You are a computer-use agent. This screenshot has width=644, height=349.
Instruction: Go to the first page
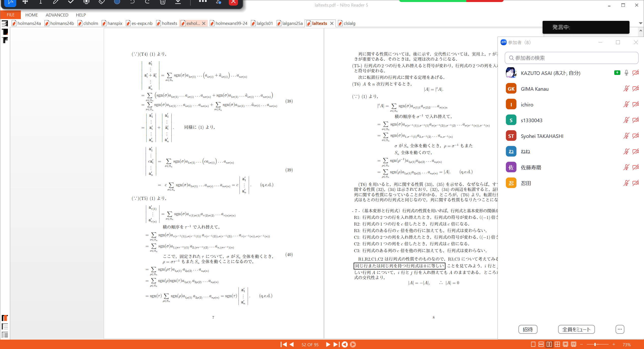coord(283,344)
